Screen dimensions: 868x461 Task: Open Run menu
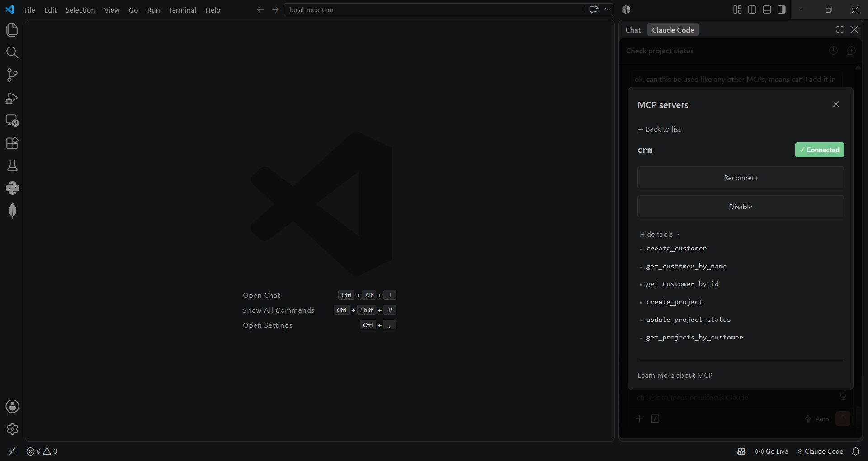(x=153, y=10)
